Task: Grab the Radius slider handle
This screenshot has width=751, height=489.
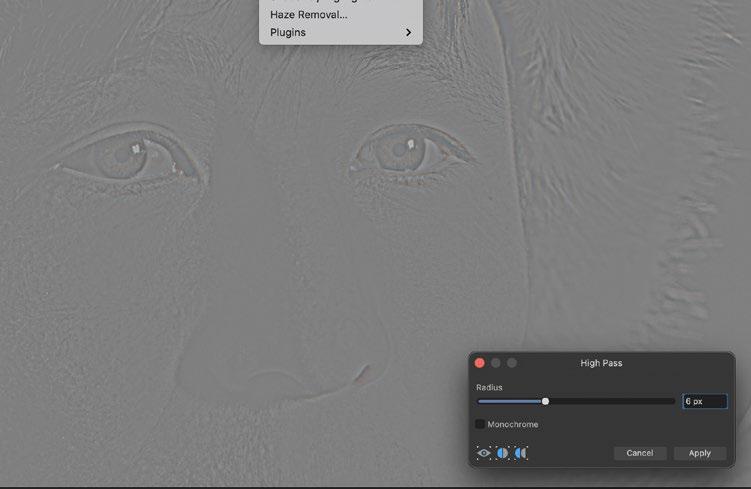Action: pyautogui.click(x=545, y=401)
